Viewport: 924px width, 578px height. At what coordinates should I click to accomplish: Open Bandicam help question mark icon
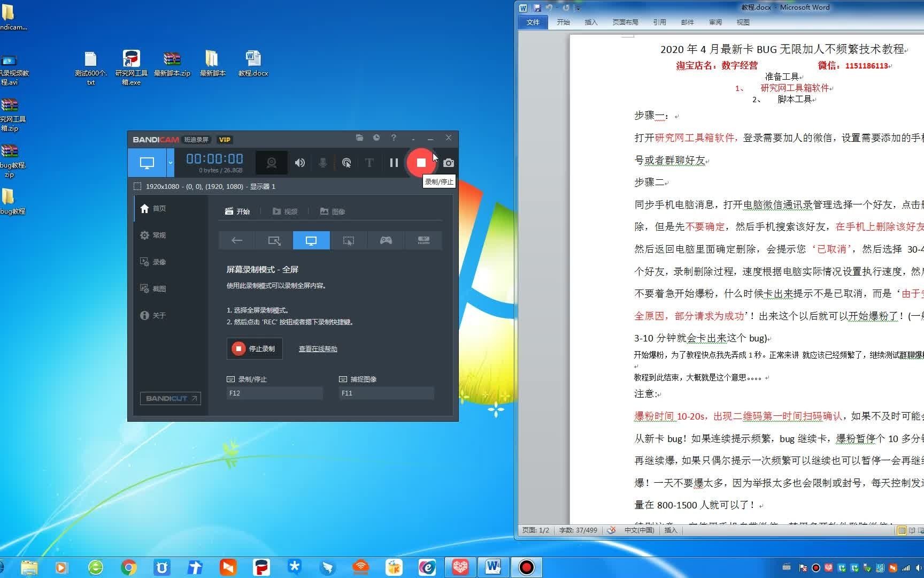pos(394,138)
